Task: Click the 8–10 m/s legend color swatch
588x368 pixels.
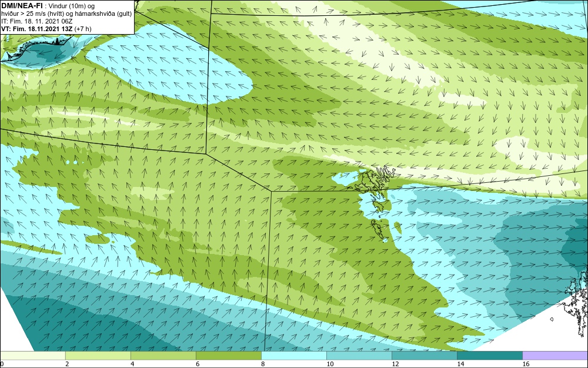Action: [293, 356]
